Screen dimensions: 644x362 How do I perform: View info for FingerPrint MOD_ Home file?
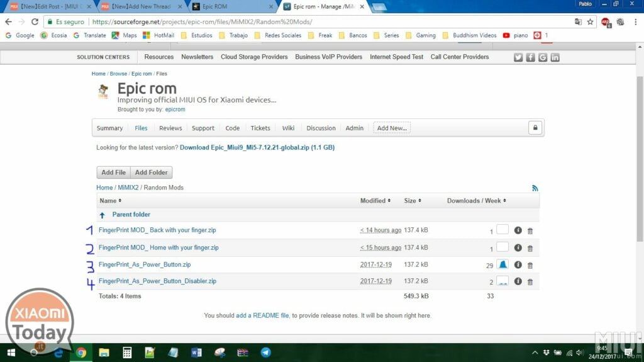518,247
